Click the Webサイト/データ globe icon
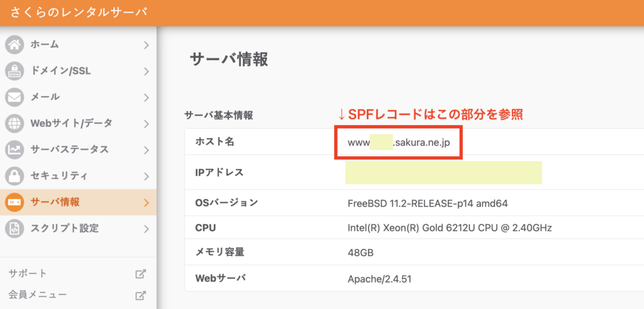The image size is (644, 309). point(15,124)
